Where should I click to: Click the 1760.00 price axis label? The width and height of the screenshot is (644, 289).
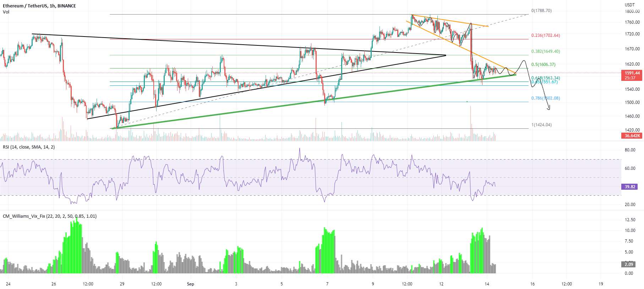[x=632, y=22]
